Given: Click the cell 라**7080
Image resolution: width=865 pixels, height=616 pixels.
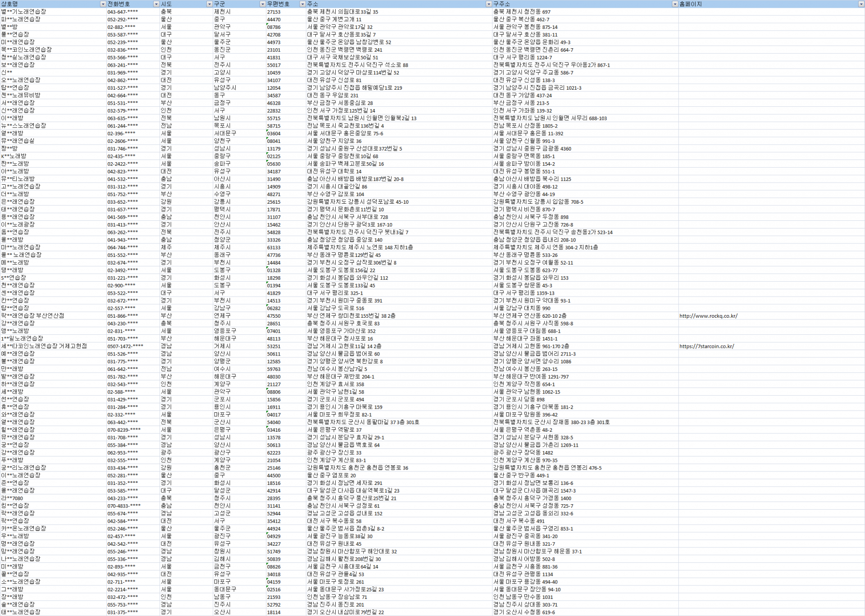Looking at the screenshot, I should (12, 498).
